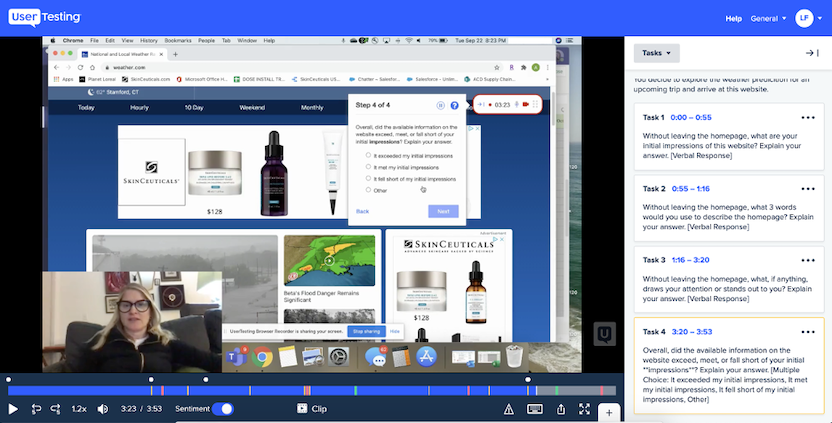The height and width of the screenshot is (423, 832).
Task: Open the 10 Day weather tab
Action: (x=194, y=107)
